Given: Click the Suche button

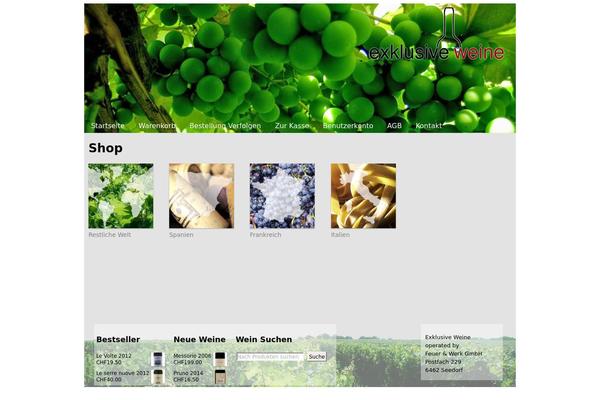Looking at the screenshot, I should pos(317,356).
